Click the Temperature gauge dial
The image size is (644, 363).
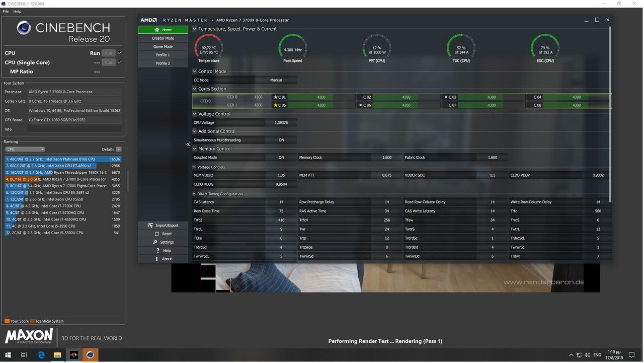click(x=209, y=47)
